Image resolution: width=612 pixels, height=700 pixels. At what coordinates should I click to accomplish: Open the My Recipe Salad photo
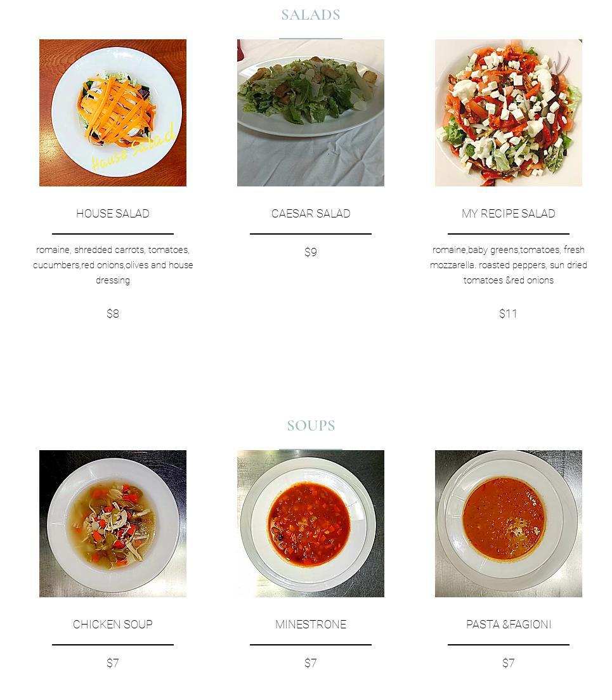pos(509,112)
